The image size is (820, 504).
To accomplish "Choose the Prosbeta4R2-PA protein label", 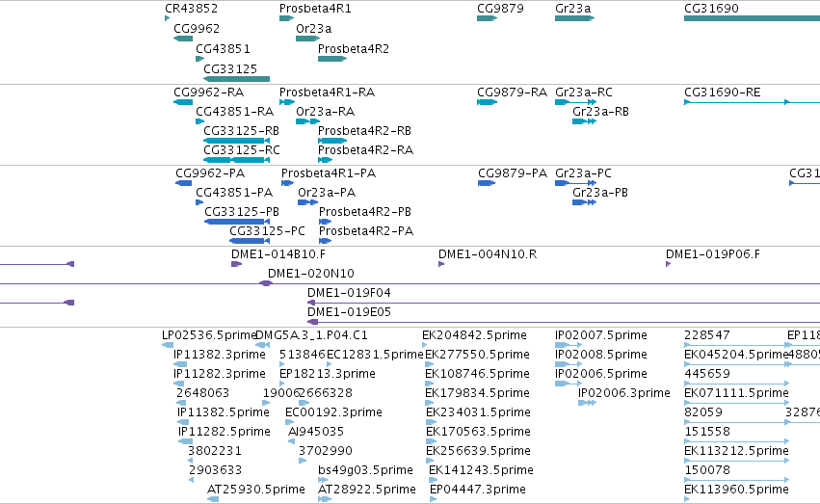I will (366, 231).
